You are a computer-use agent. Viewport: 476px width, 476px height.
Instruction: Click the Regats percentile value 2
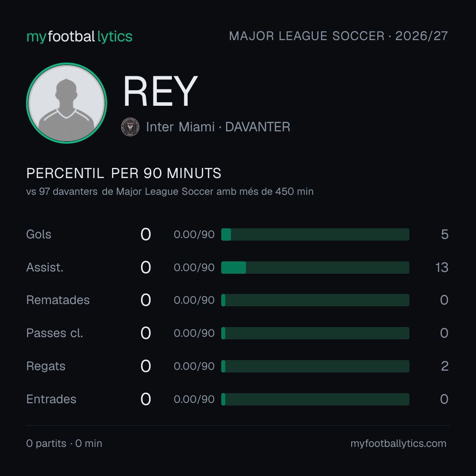click(445, 366)
